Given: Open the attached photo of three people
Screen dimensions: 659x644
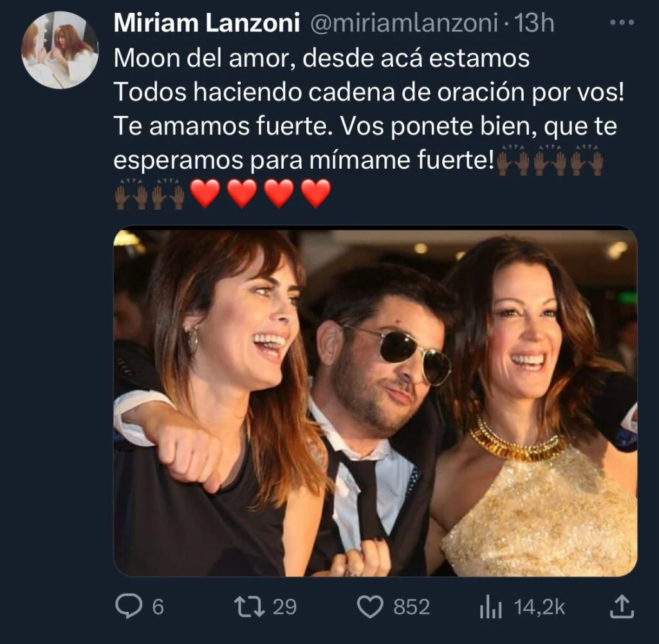Looking at the screenshot, I should tap(375, 403).
